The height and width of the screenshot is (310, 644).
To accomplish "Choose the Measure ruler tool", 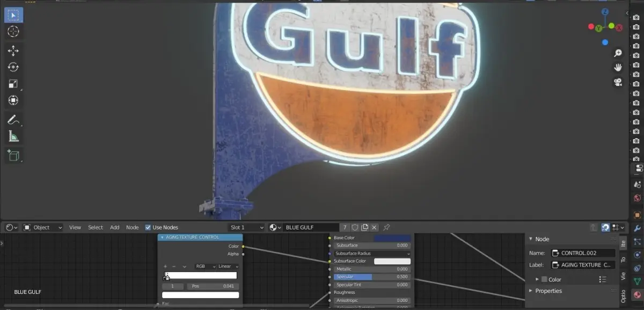I will 13,136.
